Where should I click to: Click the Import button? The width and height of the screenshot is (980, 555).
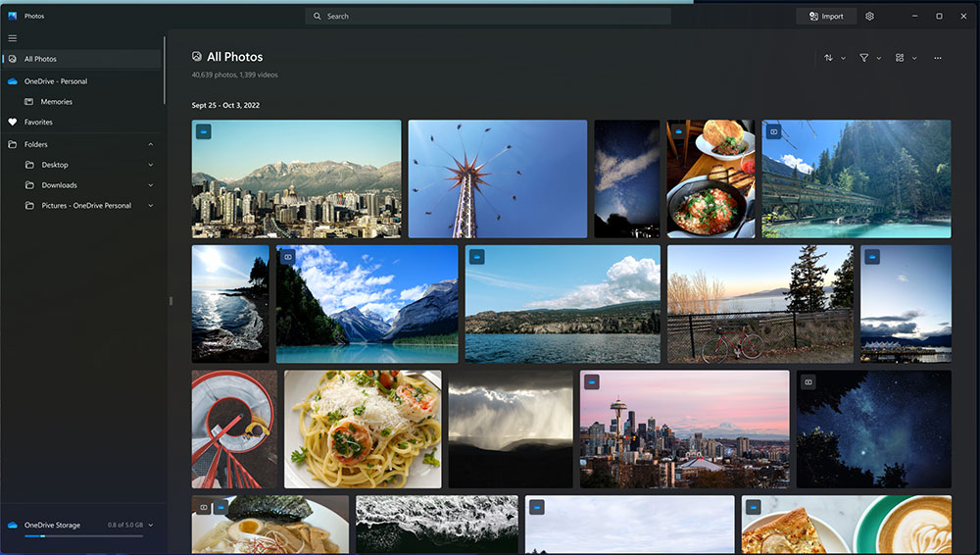pos(826,17)
